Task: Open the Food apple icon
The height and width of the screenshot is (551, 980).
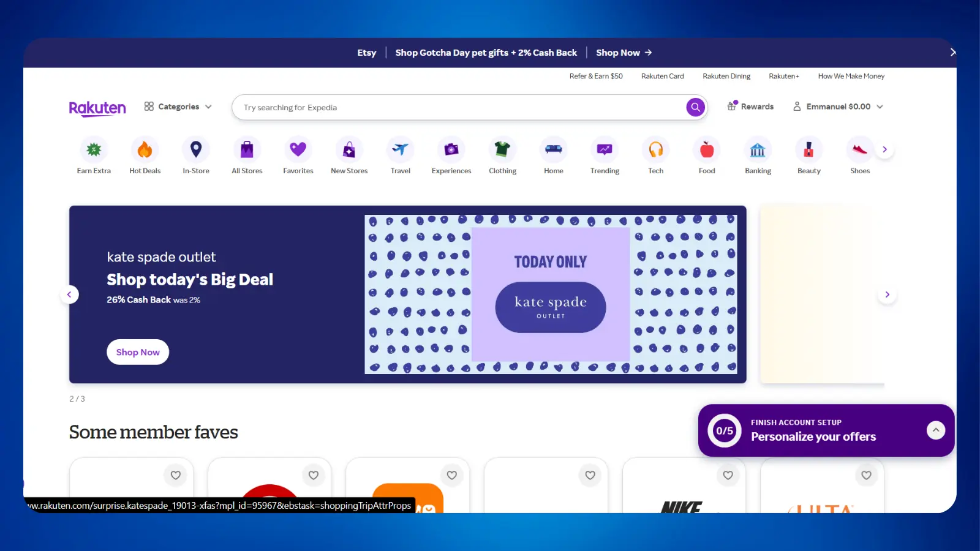Action: pyautogui.click(x=707, y=149)
